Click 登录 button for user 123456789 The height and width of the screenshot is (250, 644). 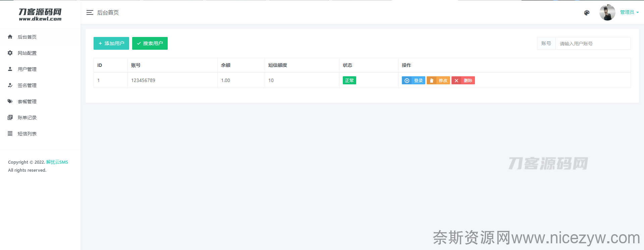point(413,81)
